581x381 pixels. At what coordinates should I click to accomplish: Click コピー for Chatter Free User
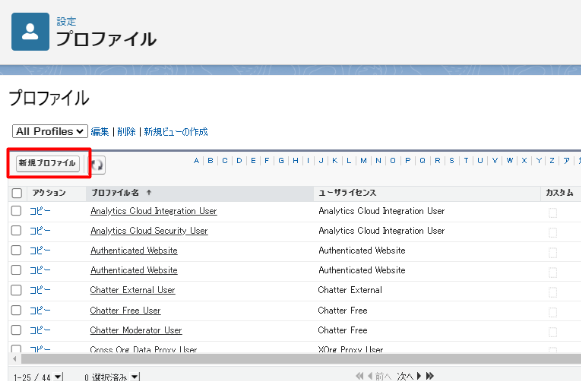(40, 310)
